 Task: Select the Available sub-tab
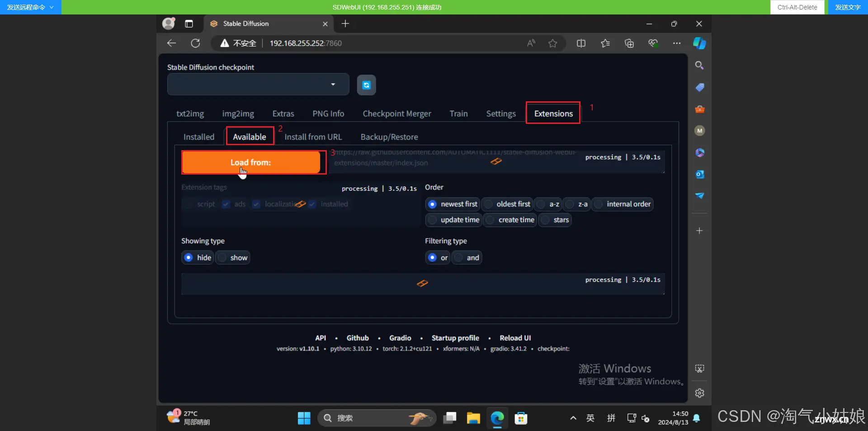coord(250,137)
